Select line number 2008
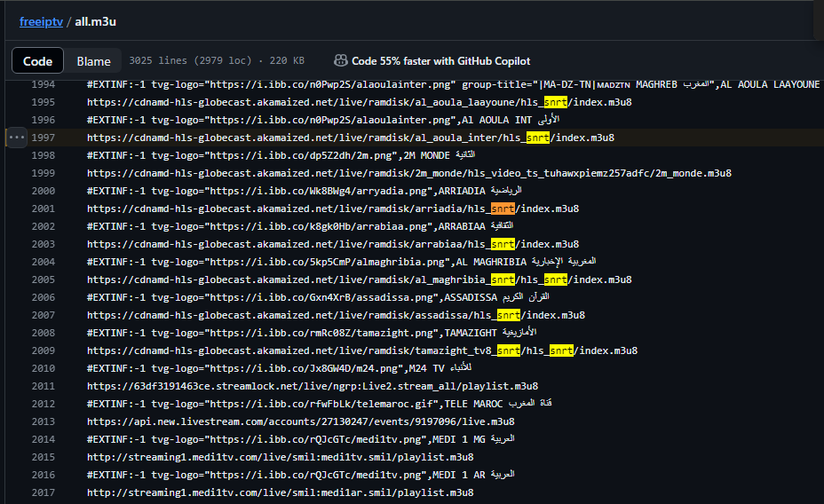Viewport: 824px width, 504px height. point(44,333)
